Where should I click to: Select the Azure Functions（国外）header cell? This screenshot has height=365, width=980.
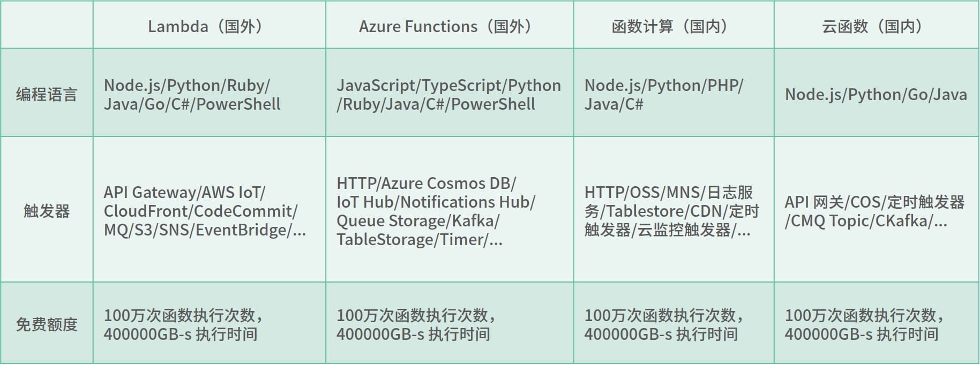449,26
